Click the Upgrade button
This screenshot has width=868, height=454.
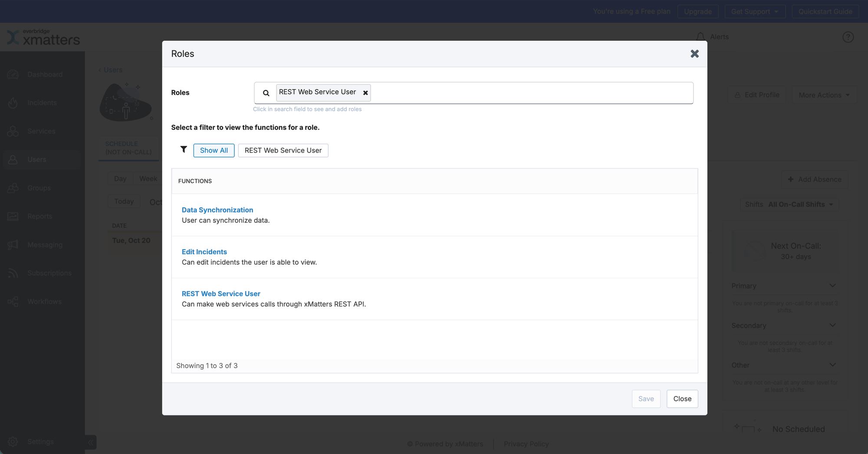[698, 11]
